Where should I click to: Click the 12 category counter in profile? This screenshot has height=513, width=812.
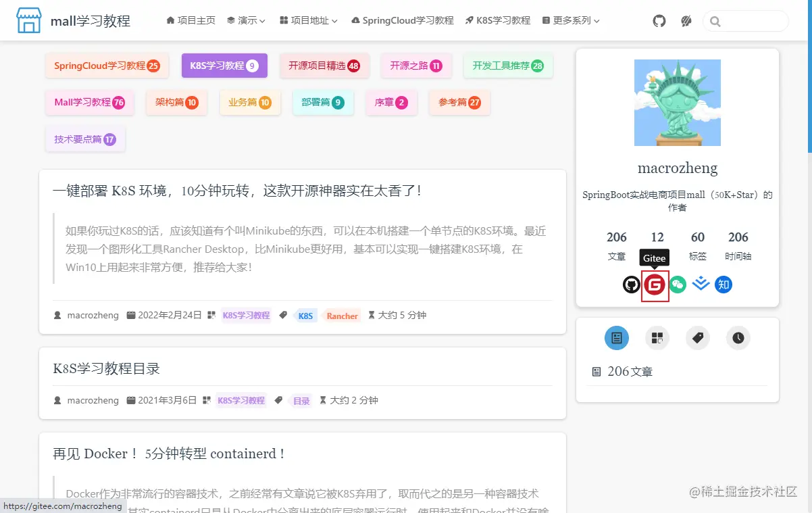pyautogui.click(x=657, y=238)
